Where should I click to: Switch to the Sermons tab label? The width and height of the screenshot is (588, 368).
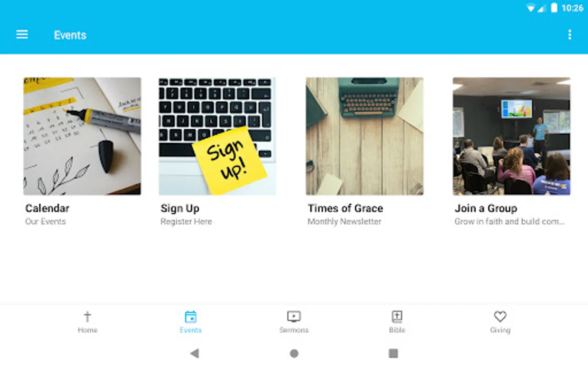point(294,330)
